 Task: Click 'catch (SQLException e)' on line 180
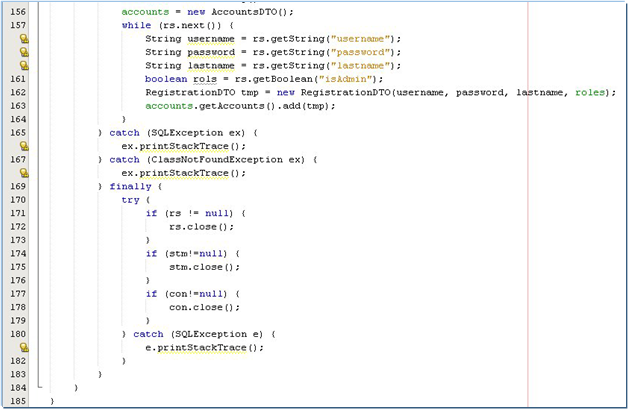click(198, 334)
